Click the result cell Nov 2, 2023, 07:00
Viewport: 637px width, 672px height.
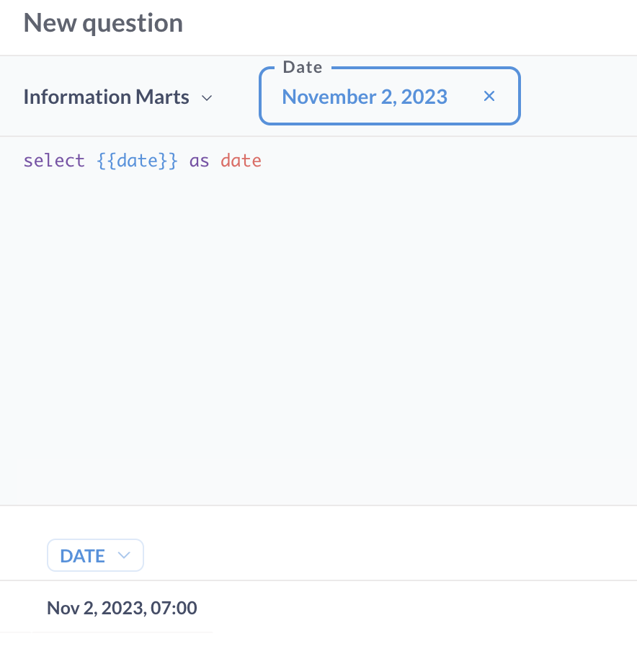[x=122, y=608]
